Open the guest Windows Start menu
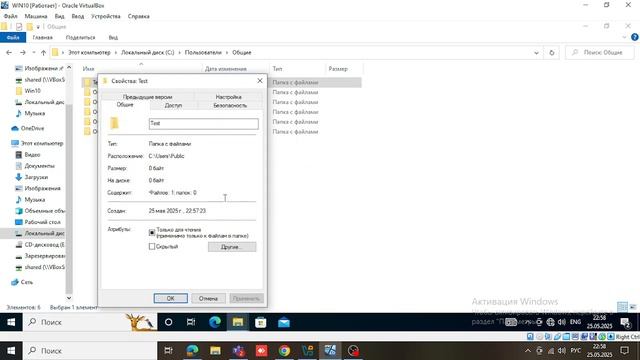The width and height of the screenshot is (640, 360). click(x=11, y=322)
